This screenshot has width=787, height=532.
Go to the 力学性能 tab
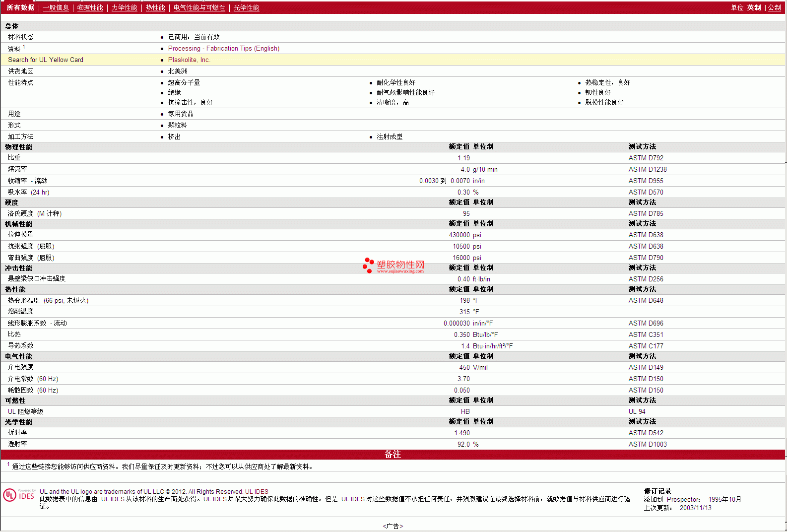point(124,8)
